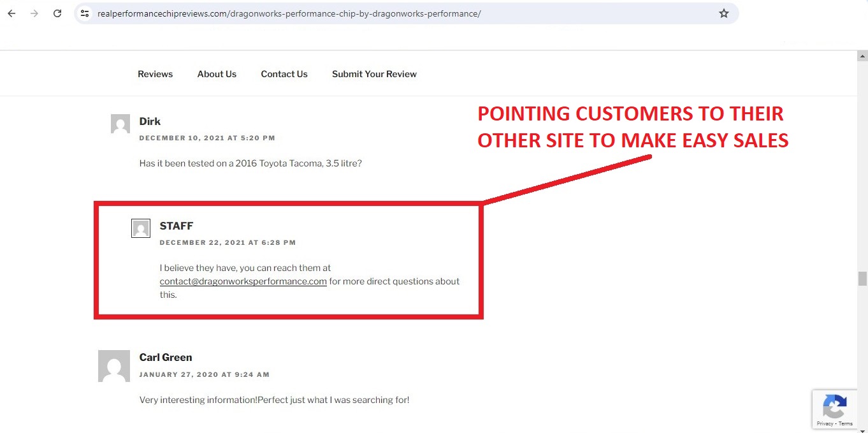Bookmark this page with the star icon
The height and width of the screenshot is (433, 868).
coord(723,13)
